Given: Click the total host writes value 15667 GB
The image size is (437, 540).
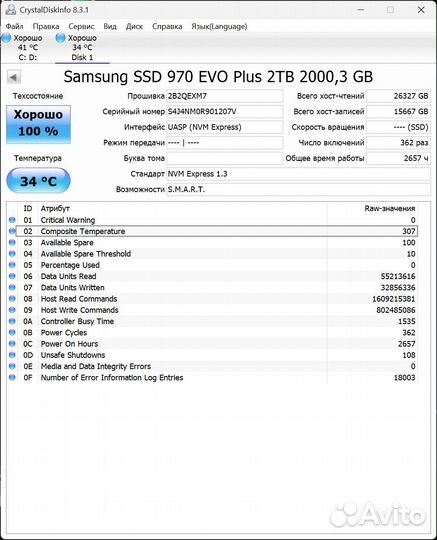Looking at the screenshot, I should (x=398, y=112).
